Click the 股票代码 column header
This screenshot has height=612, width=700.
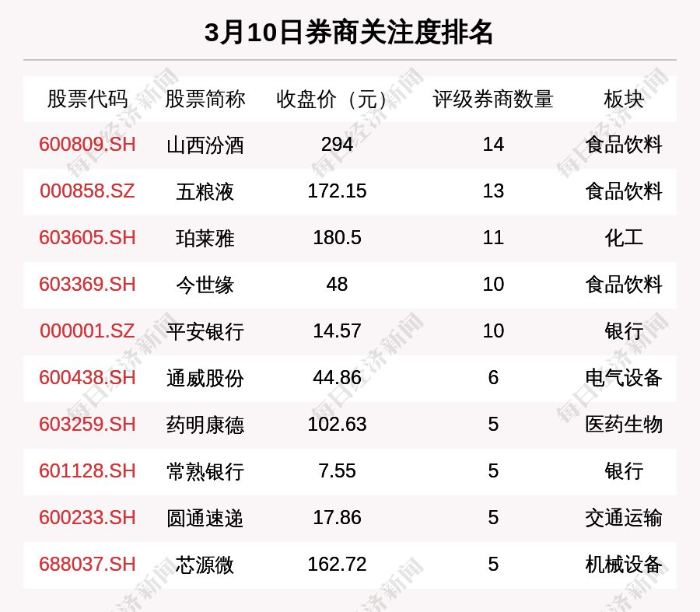[87, 99]
